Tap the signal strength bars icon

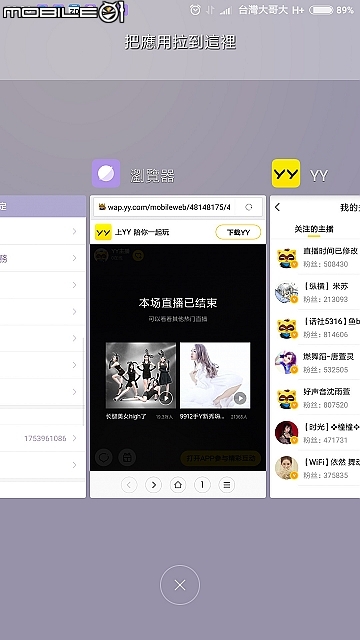(226, 10)
